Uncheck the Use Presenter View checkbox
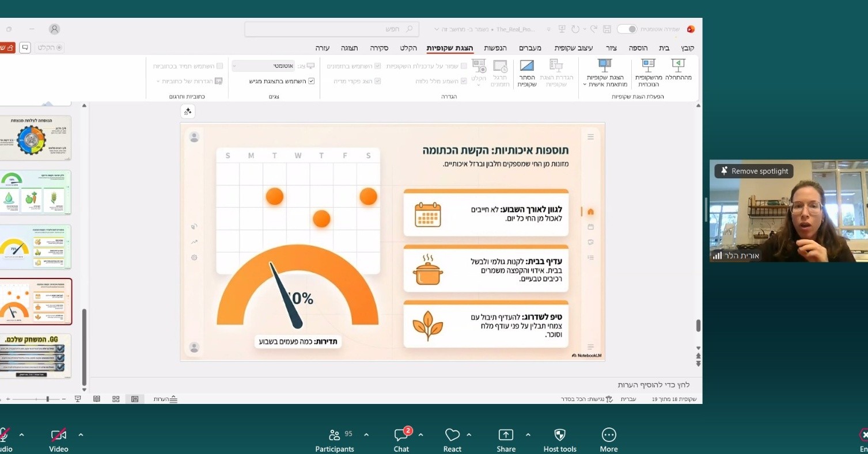Viewport: 868px width, 454px height. pyautogui.click(x=312, y=81)
